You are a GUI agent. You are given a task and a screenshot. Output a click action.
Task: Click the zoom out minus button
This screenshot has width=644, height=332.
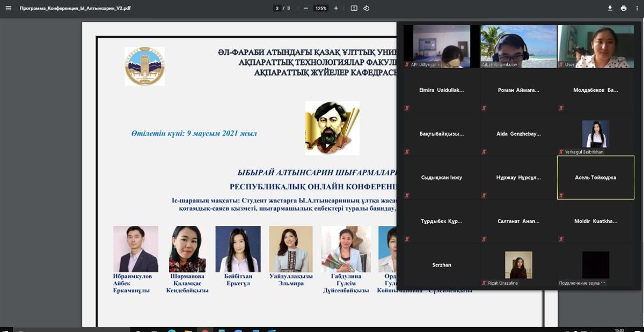pyautogui.click(x=306, y=8)
